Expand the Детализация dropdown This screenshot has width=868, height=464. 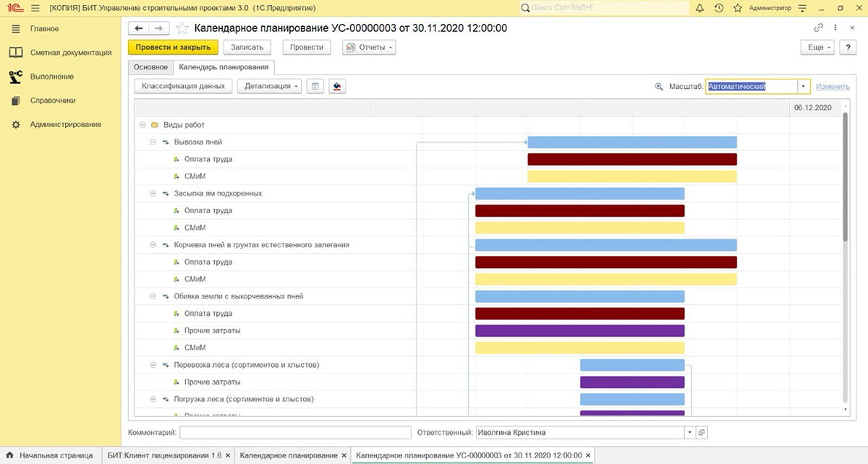pyautogui.click(x=271, y=86)
